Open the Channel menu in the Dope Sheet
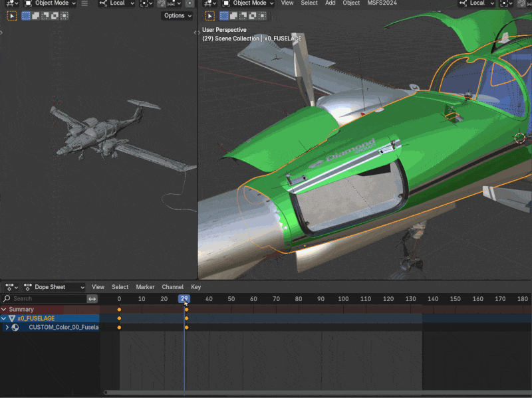532x398 pixels. (x=172, y=287)
